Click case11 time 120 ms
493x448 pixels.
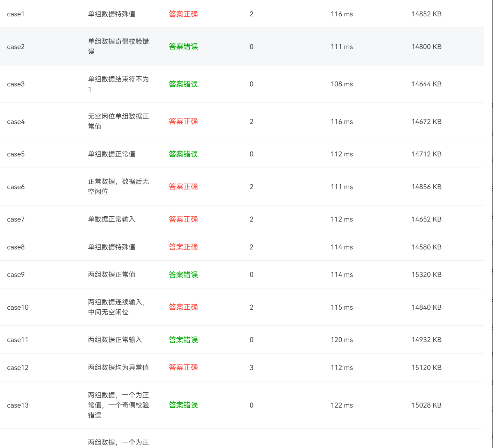342,340
